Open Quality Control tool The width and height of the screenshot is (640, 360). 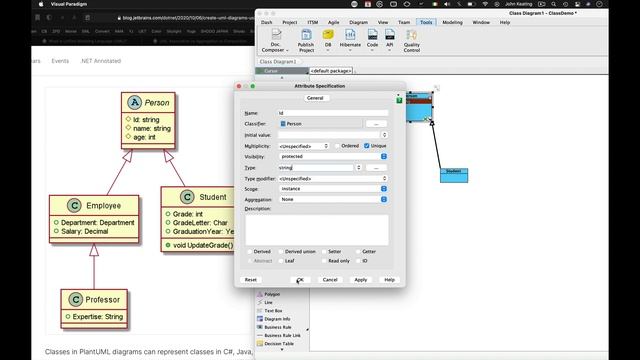click(411, 41)
